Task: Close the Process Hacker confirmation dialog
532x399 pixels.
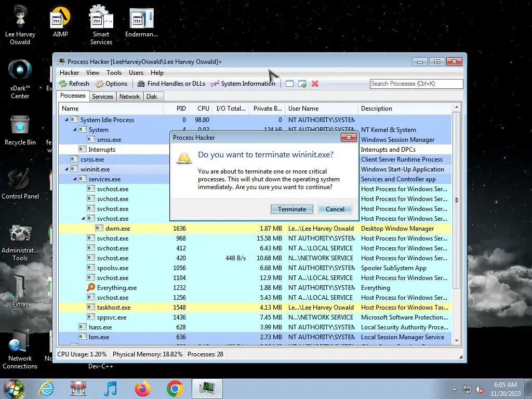Action: (349, 137)
